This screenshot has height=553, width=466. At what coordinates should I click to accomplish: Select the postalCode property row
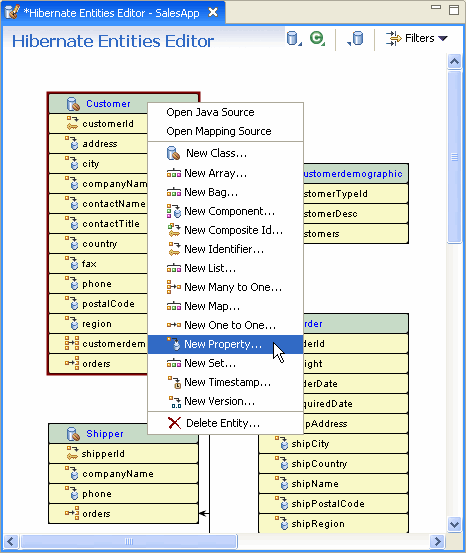98,304
